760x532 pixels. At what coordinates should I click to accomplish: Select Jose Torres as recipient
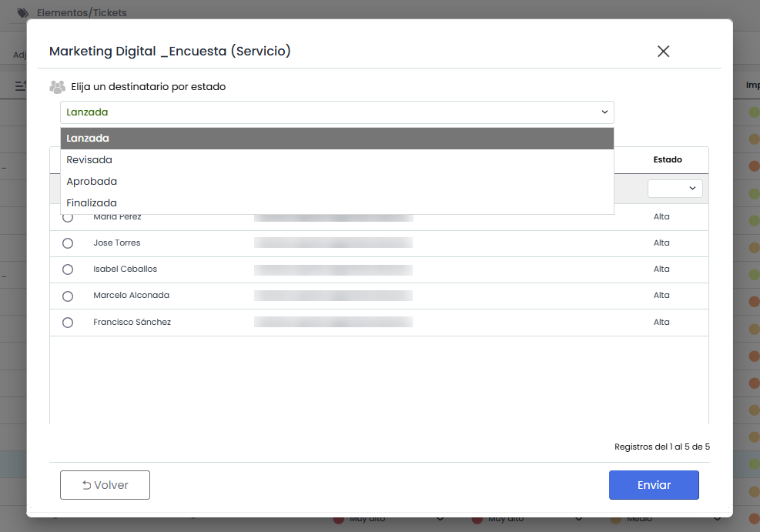[68, 243]
